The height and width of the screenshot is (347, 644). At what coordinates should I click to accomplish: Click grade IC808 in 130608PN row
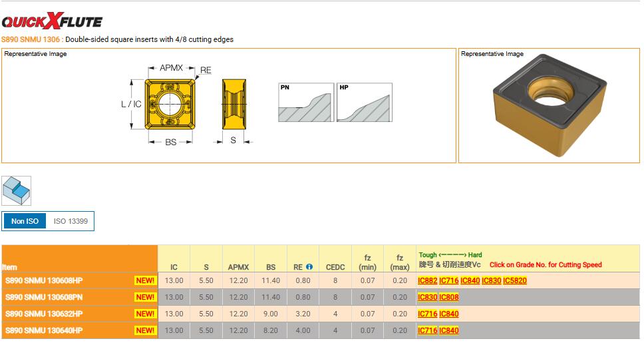[x=449, y=298]
